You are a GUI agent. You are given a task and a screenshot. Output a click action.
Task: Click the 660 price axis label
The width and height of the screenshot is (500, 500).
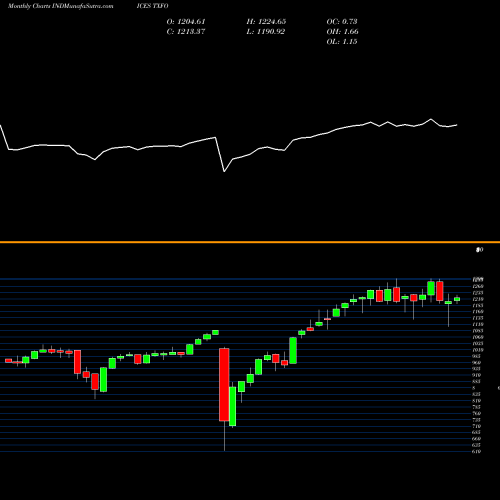point(477,439)
